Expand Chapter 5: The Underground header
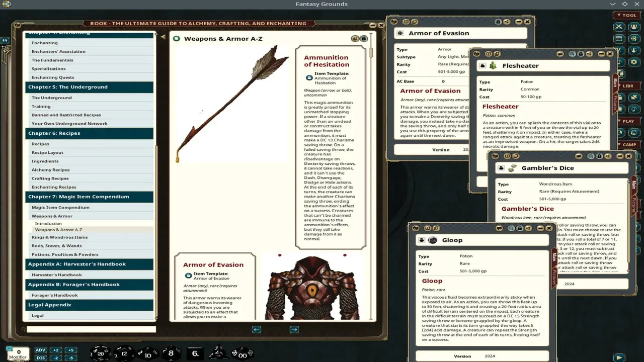 [90, 87]
